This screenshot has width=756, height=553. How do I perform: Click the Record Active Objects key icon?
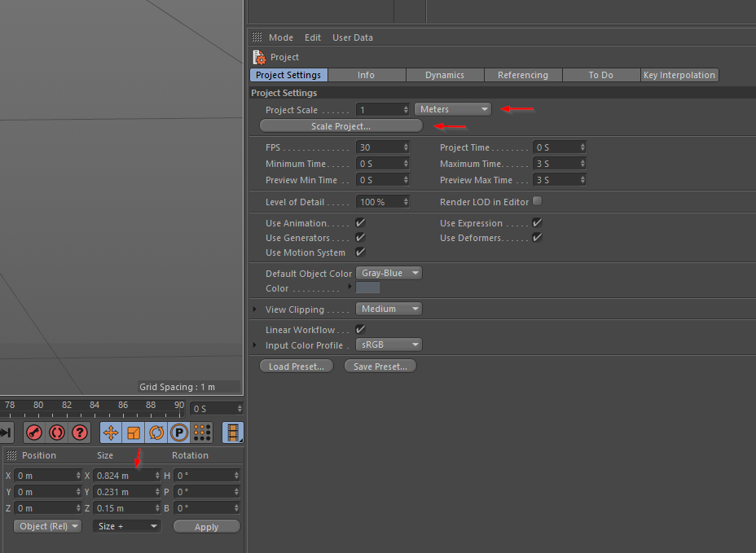[x=34, y=432]
